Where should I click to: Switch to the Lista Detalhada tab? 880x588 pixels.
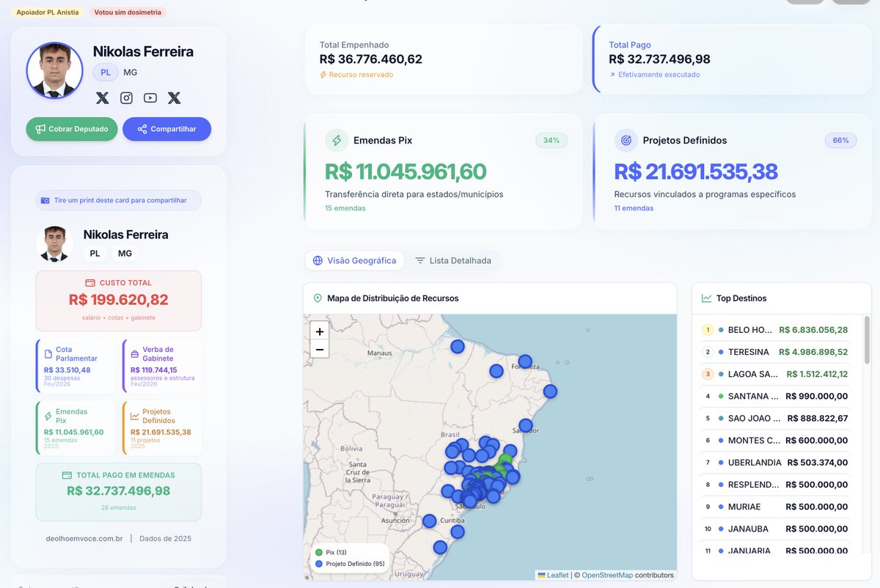(453, 260)
